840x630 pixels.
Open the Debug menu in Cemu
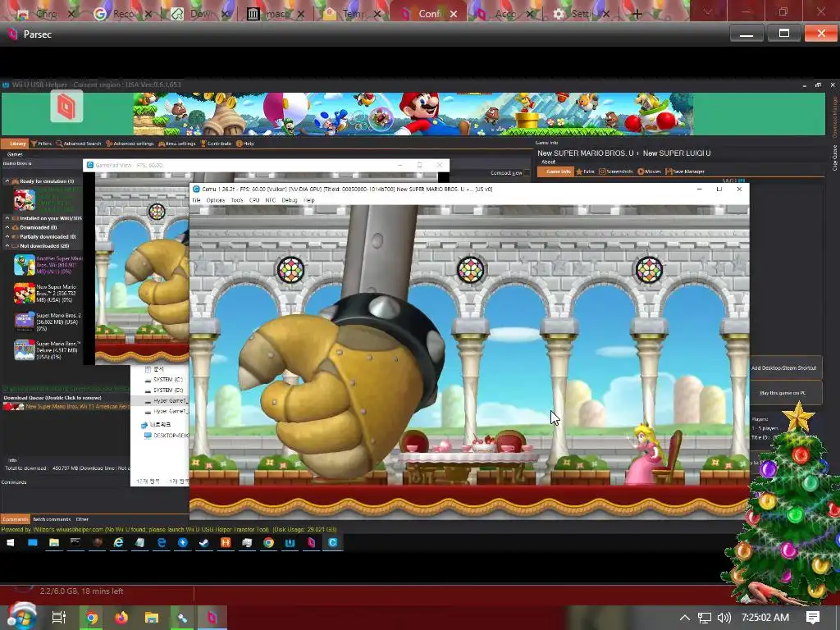tap(290, 200)
